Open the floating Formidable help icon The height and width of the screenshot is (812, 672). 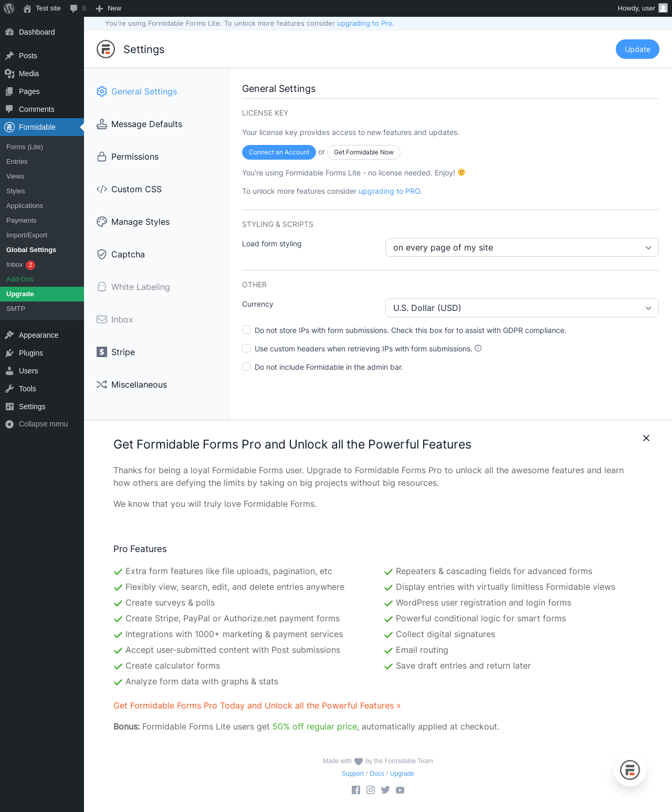630,771
